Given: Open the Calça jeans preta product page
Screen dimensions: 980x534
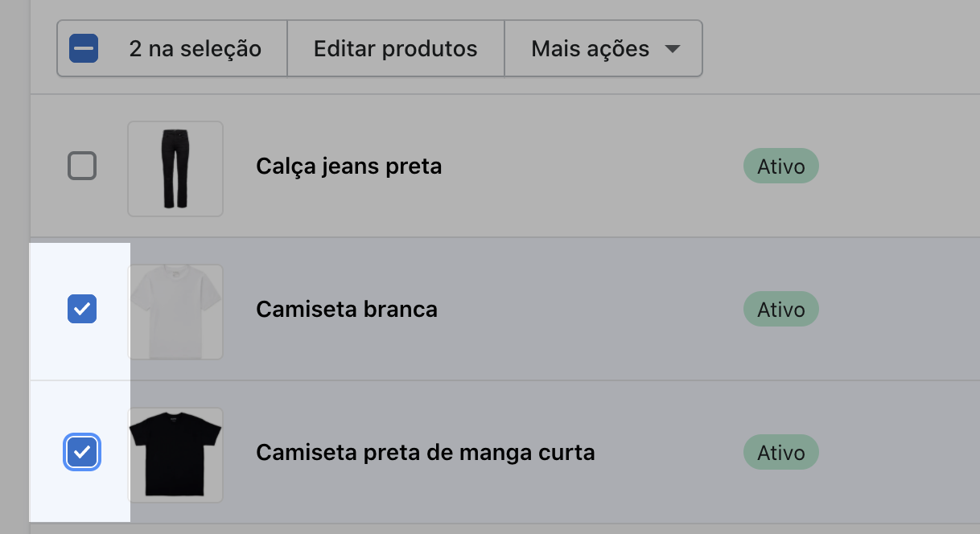Looking at the screenshot, I should tap(348, 166).
